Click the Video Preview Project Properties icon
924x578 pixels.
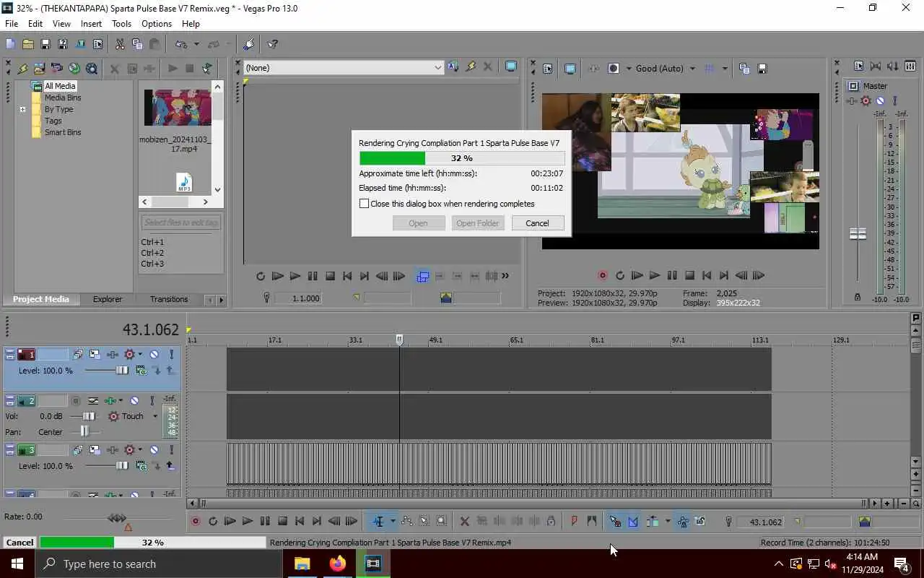[x=547, y=69]
